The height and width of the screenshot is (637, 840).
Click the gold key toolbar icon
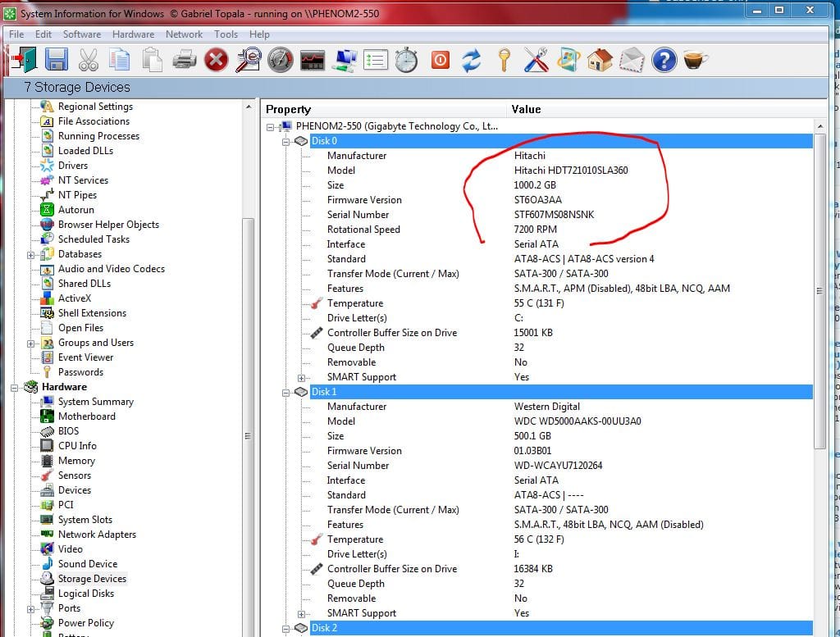pyautogui.click(x=504, y=59)
